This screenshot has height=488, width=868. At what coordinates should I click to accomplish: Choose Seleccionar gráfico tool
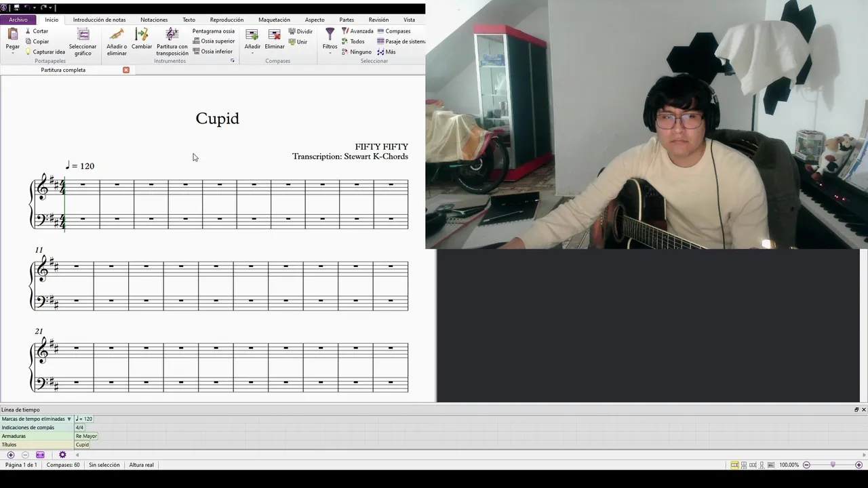point(83,42)
